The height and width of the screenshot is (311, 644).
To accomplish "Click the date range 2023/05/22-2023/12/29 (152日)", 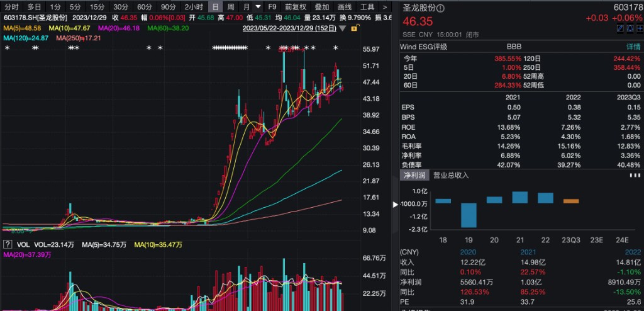I will point(289,28).
